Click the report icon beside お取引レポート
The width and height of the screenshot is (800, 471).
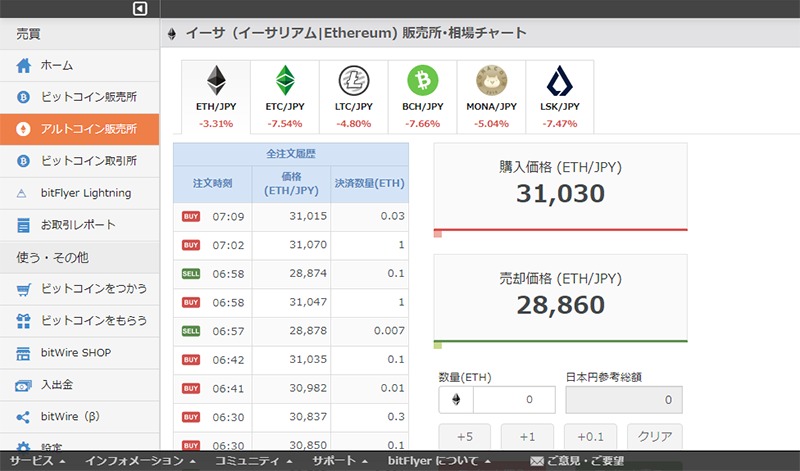tap(23, 225)
